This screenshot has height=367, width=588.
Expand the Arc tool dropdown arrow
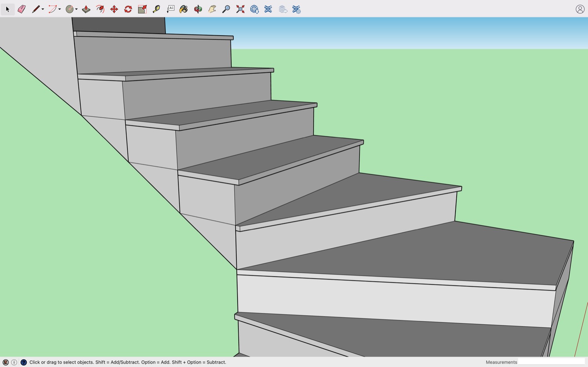tap(60, 9)
